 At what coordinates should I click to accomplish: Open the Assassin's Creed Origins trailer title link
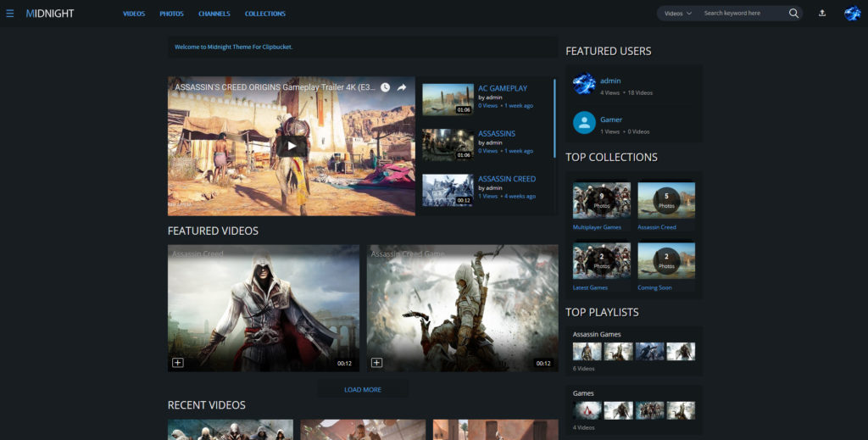tap(275, 87)
